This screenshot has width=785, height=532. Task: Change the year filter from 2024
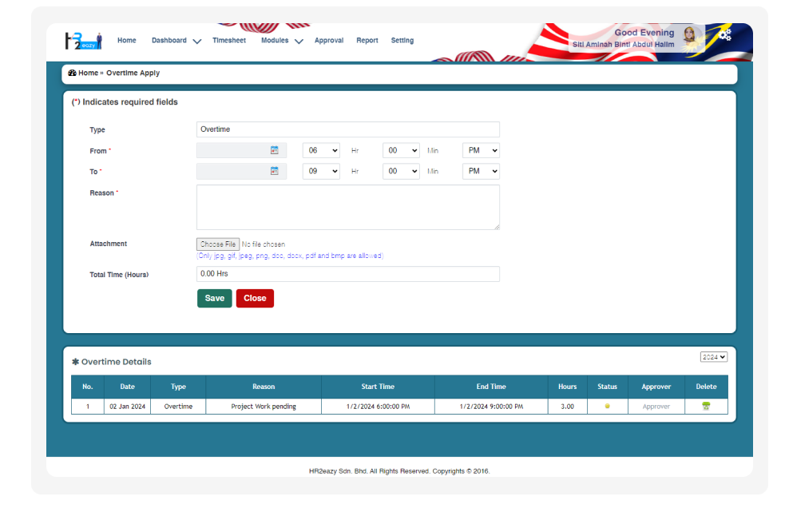[x=713, y=356]
